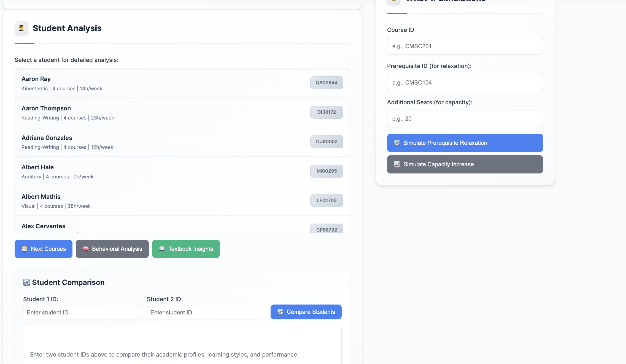The height and width of the screenshot is (364, 626).
Task: Click the brain icon on Behavioral Analysis
Action: 86,249
